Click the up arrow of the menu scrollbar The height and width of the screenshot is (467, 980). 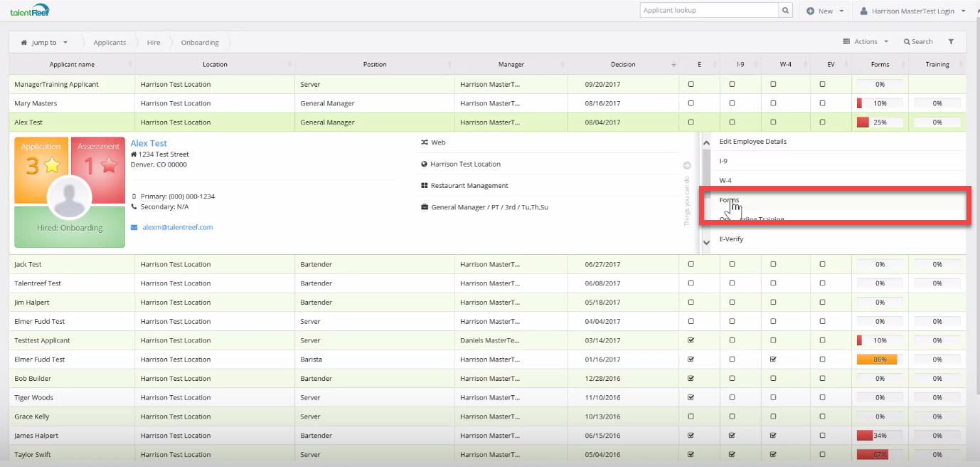[706, 142]
